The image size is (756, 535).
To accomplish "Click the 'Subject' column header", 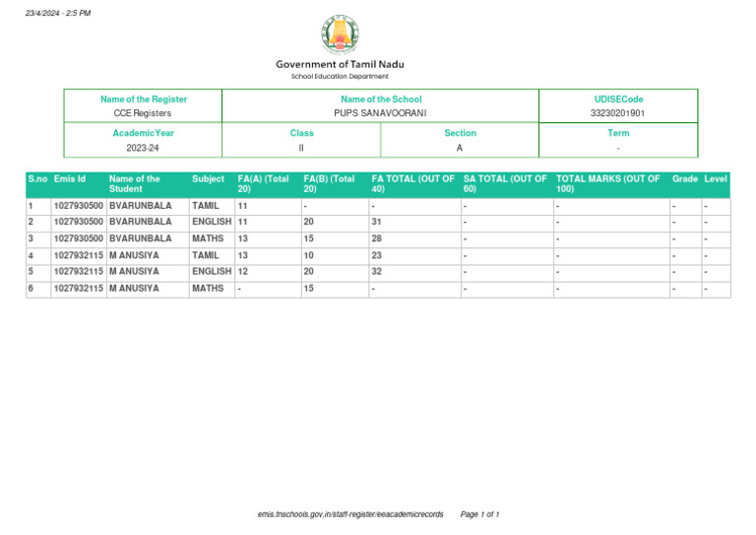I will (208, 179).
